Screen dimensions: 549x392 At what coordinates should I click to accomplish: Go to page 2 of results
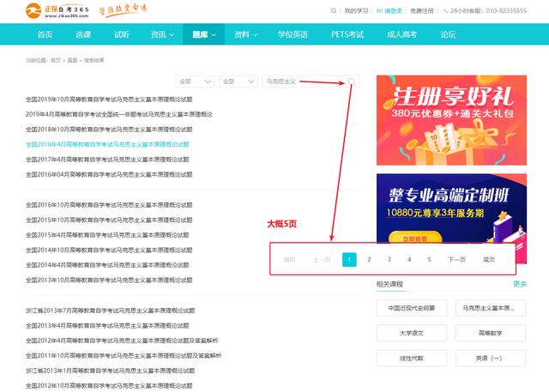(x=369, y=259)
